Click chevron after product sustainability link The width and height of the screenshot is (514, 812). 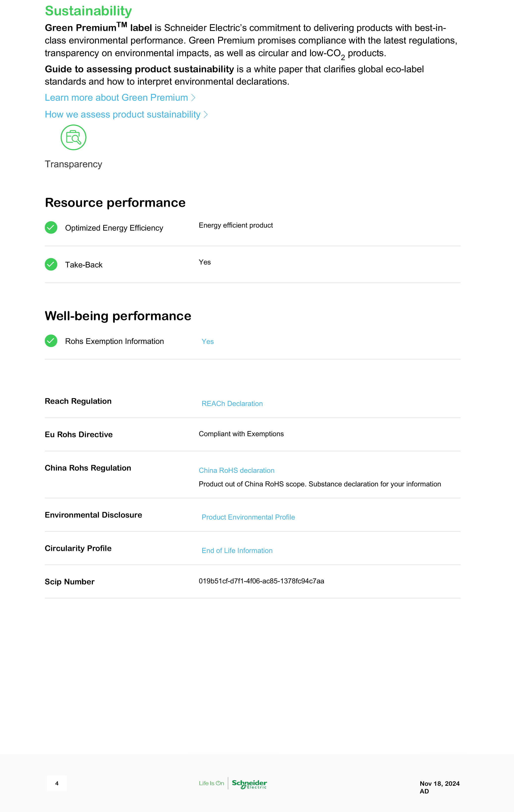(206, 115)
